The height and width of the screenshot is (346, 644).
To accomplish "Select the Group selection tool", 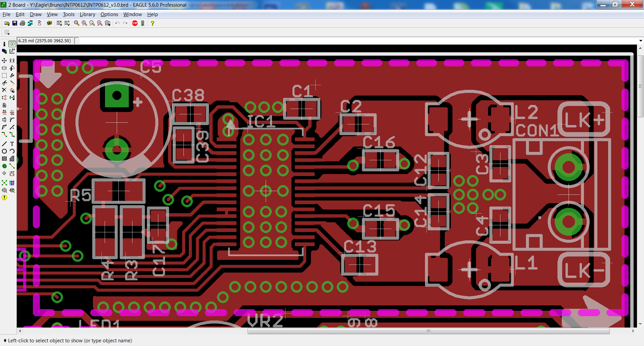I will [4, 75].
